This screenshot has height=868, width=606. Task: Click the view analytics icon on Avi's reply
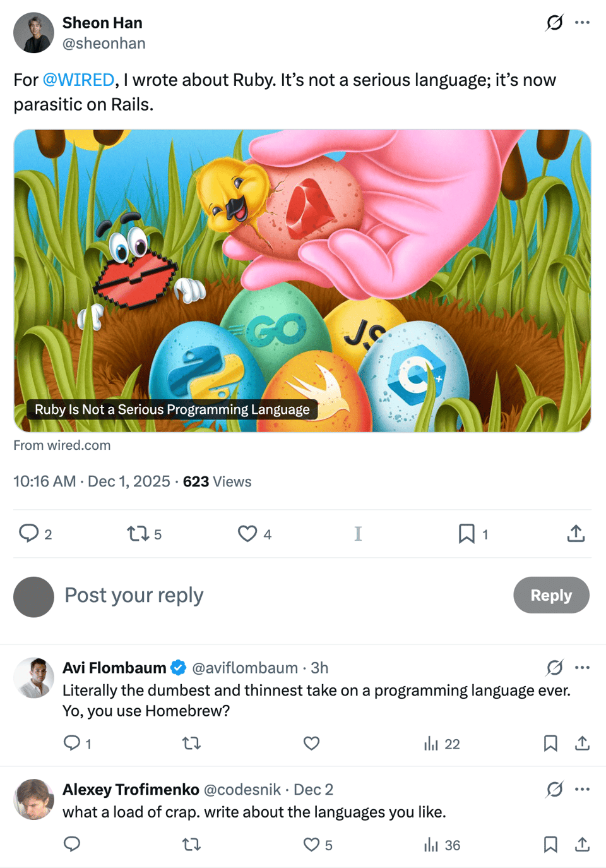pyautogui.click(x=431, y=744)
